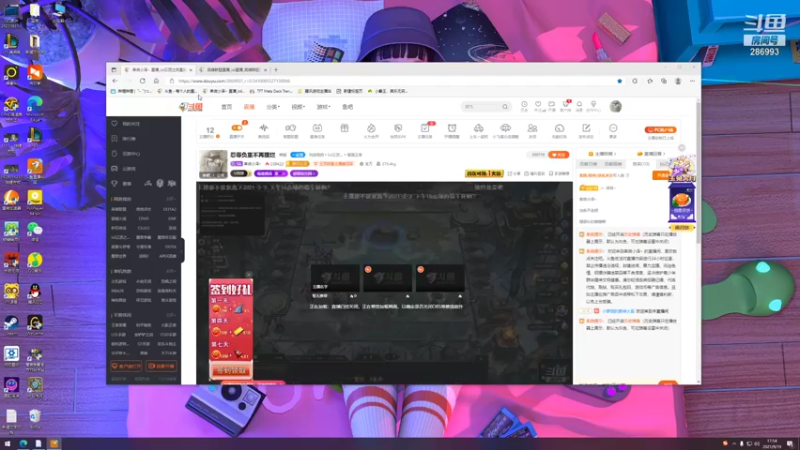Open the 直播 navigation item

[x=249, y=107]
